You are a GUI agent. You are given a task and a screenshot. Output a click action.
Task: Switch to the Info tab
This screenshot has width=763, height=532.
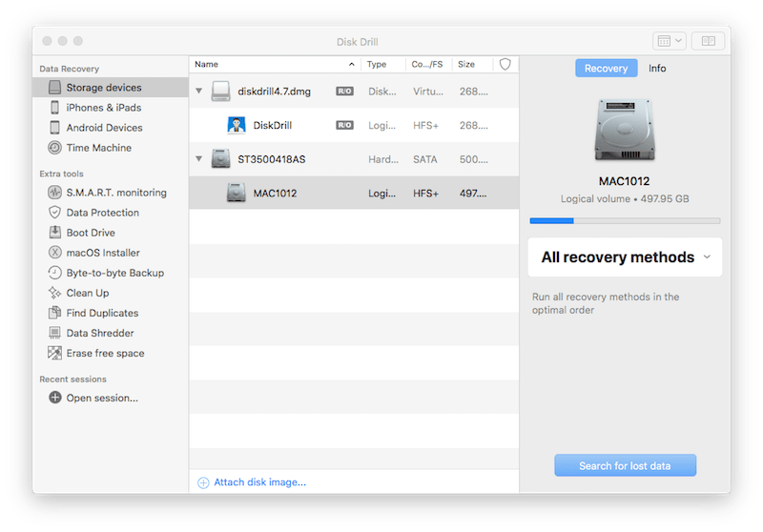pos(657,69)
